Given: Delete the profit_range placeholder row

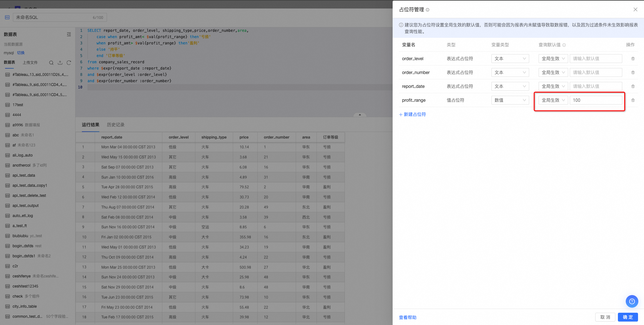Looking at the screenshot, I should (x=633, y=100).
